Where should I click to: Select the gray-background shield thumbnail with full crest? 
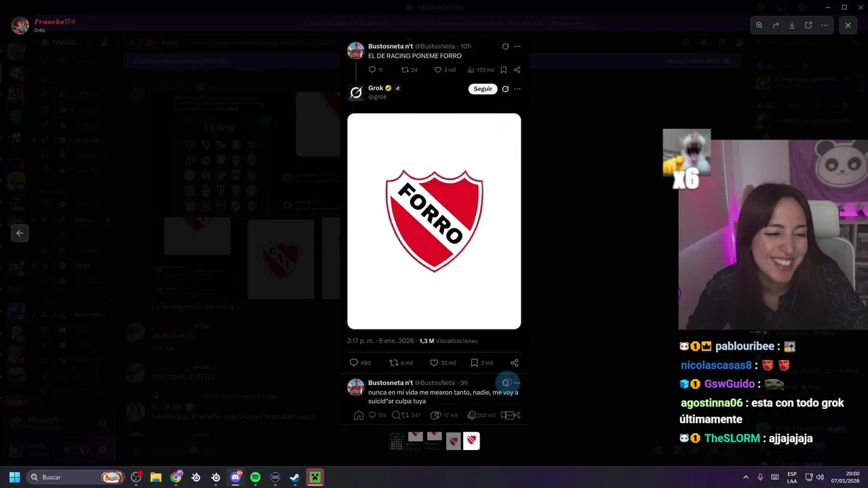tap(454, 441)
